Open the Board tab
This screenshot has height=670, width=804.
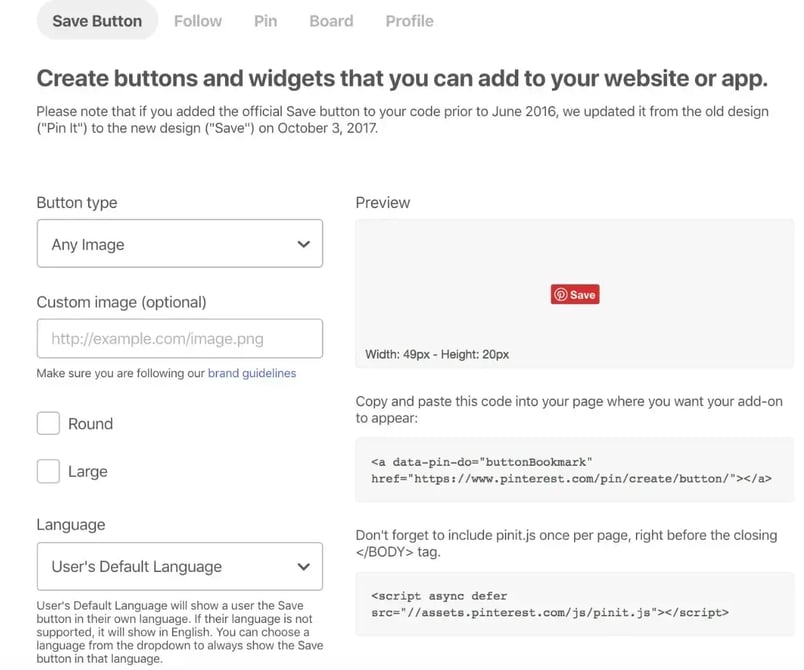click(331, 21)
